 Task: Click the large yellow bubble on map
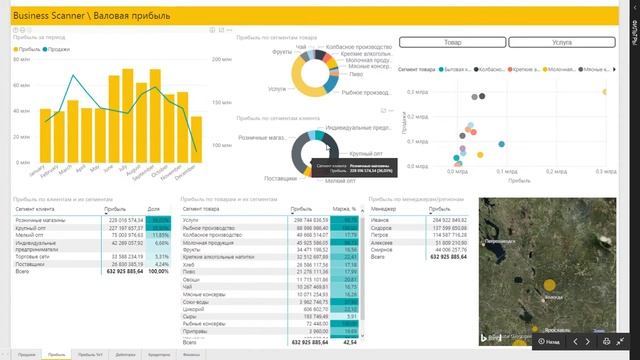click(549, 285)
